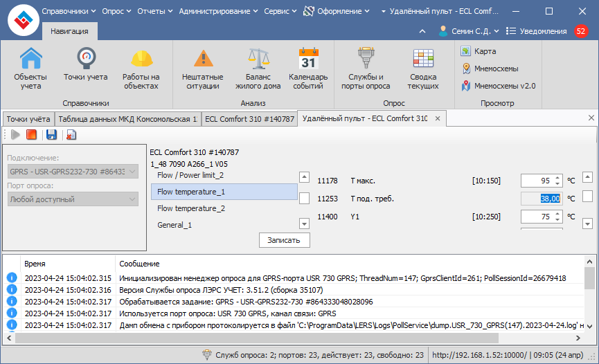
Task: Click the log horizontal scrollbar thumb
Action: click(x=257, y=338)
